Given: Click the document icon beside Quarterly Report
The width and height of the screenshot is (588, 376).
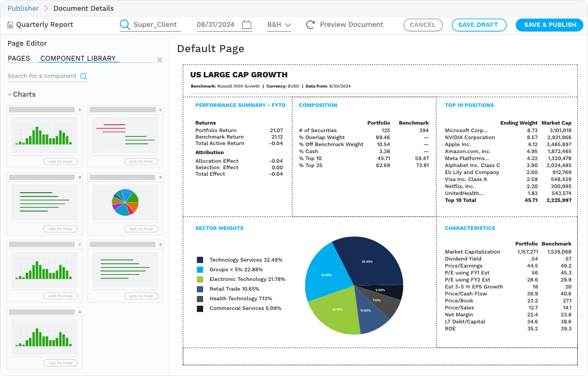Looking at the screenshot, I should pyautogui.click(x=10, y=24).
